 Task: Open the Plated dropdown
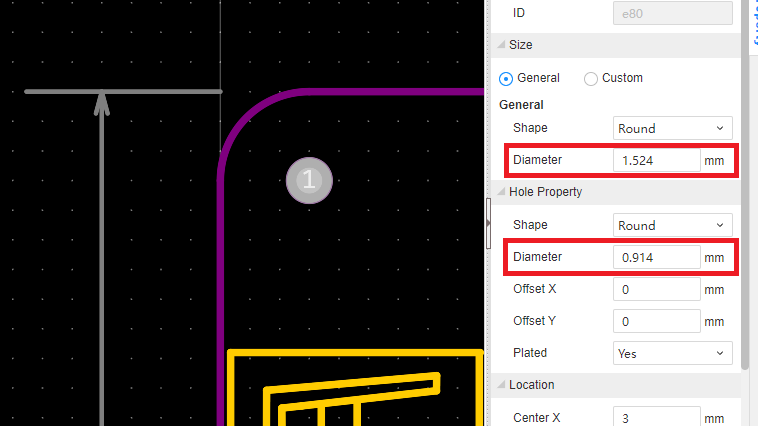(x=672, y=353)
